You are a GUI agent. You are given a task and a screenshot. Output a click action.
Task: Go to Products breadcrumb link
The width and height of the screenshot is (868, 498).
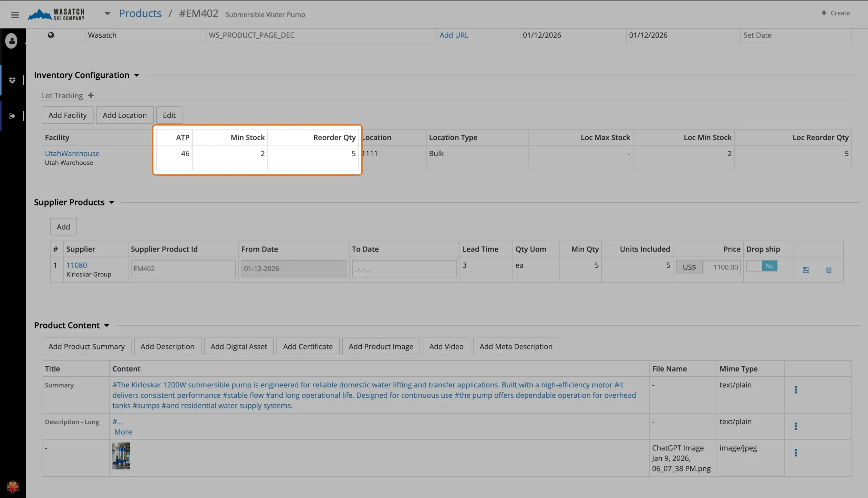[140, 13]
